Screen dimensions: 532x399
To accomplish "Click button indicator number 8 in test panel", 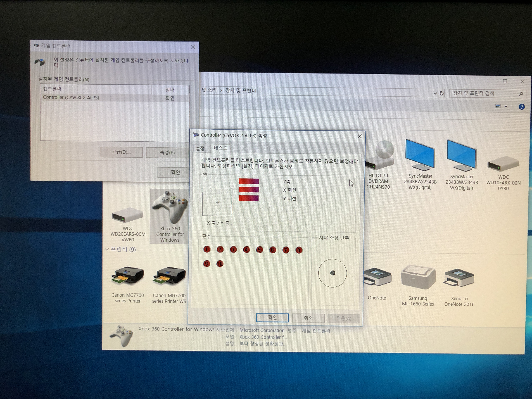I will [299, 250].
